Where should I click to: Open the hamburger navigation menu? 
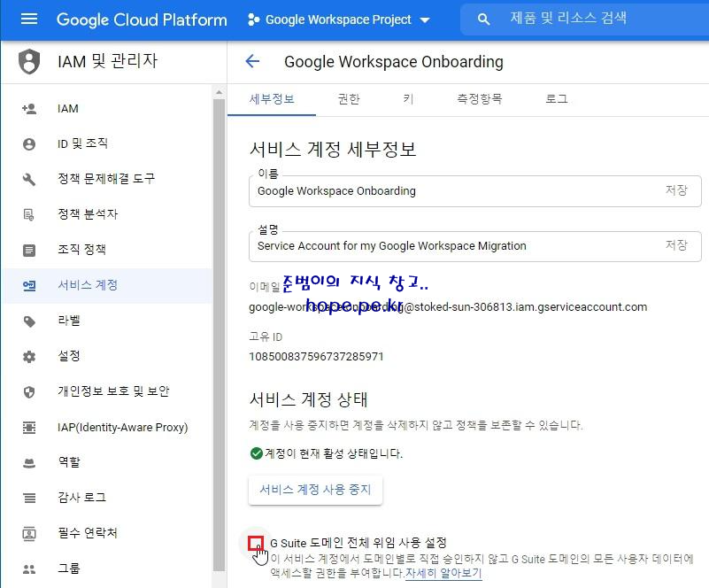(29, 19)
